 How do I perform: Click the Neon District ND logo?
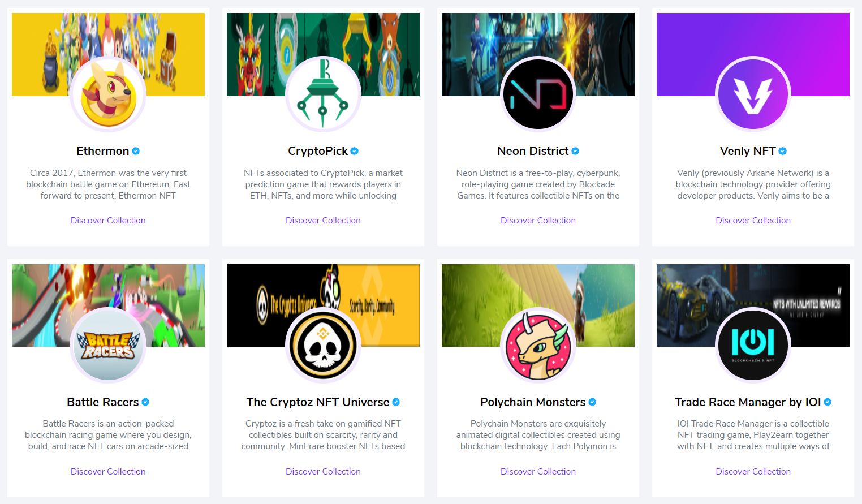pos(538,94)
